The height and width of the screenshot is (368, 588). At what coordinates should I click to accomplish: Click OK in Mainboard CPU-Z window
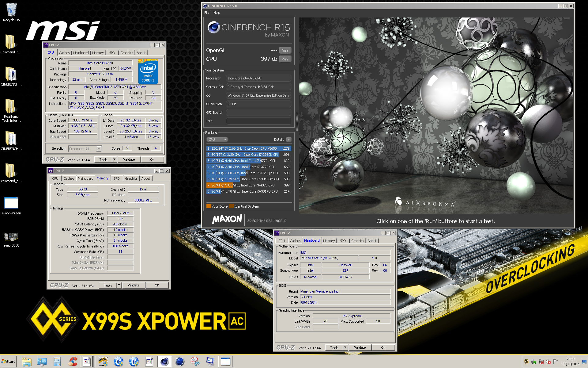coord(383,347)
